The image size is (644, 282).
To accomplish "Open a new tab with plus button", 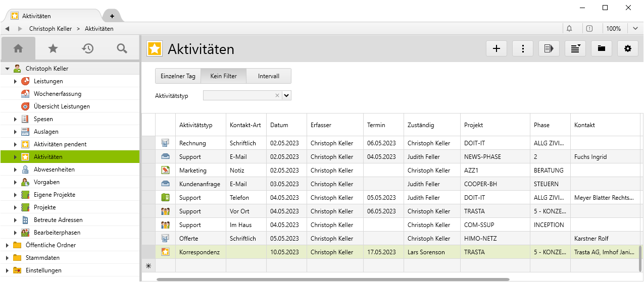I will pos(112,16).
